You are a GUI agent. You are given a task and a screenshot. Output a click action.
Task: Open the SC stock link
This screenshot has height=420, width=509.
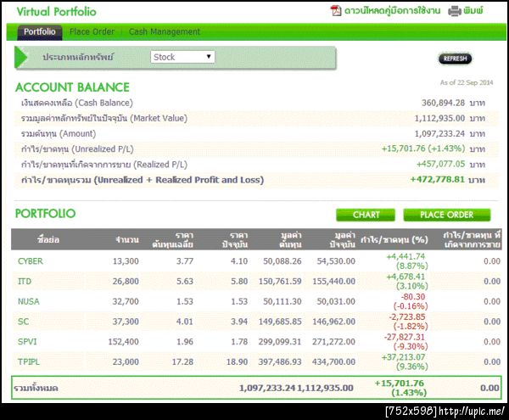click(x=24, y=322)
